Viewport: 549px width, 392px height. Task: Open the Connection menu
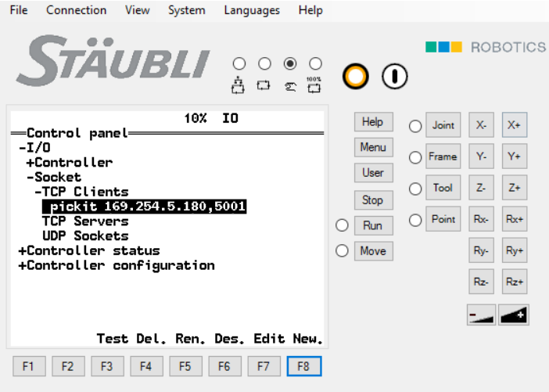coord(77,10)
